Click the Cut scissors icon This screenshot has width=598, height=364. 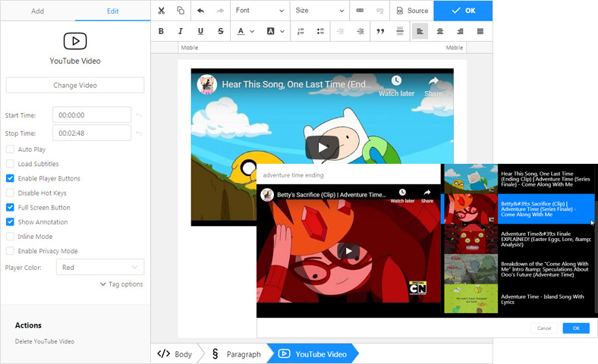coord(162,11)
